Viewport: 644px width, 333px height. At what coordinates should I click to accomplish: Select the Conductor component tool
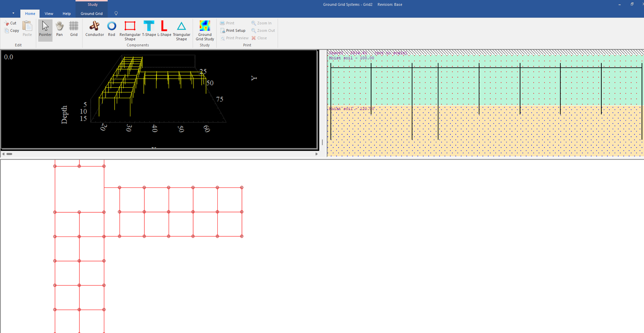[95, 29]
